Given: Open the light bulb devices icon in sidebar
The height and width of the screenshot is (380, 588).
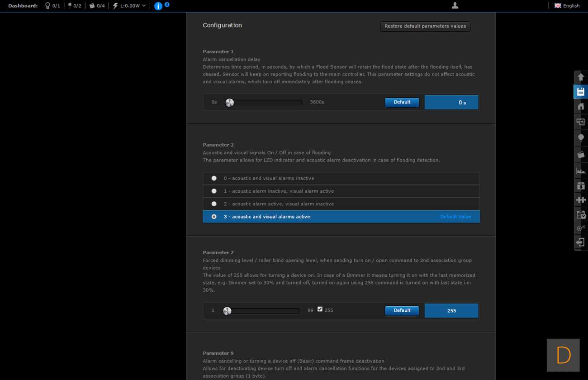Looking at the screenshot, I should pyautogui.click(x=581, y=138).
